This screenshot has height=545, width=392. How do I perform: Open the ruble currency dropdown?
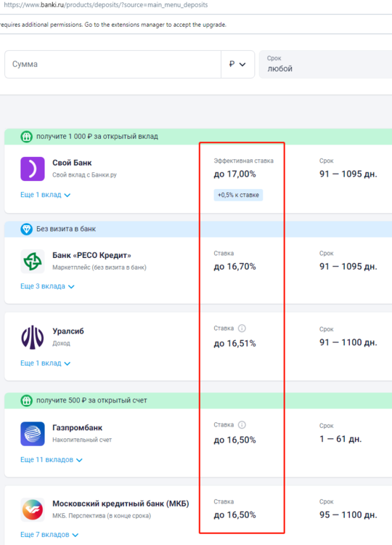coord(237,64)
